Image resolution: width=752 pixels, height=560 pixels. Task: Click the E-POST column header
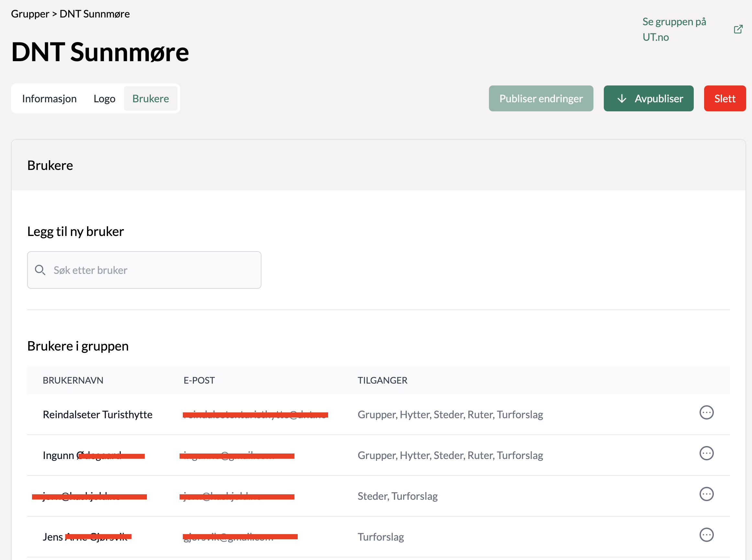[199, 380]
